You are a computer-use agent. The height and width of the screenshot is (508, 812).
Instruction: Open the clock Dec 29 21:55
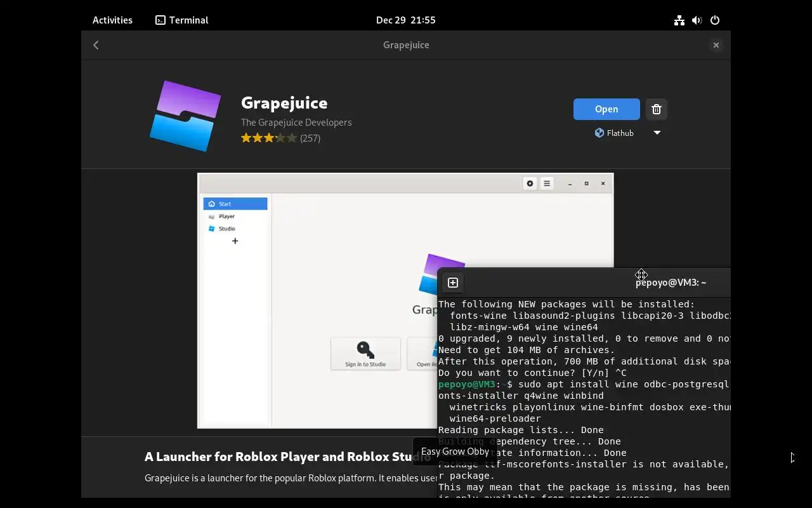tap(406, 20)
